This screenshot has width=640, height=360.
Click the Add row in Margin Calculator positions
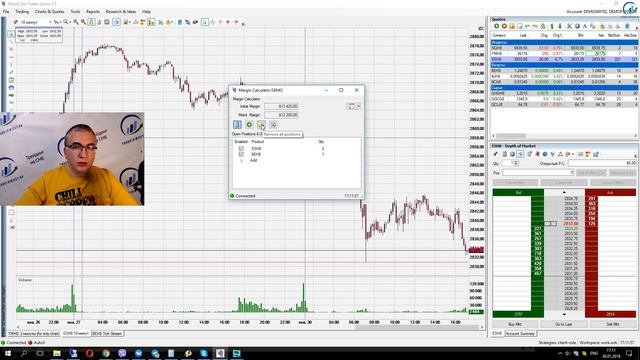point(253,160)
